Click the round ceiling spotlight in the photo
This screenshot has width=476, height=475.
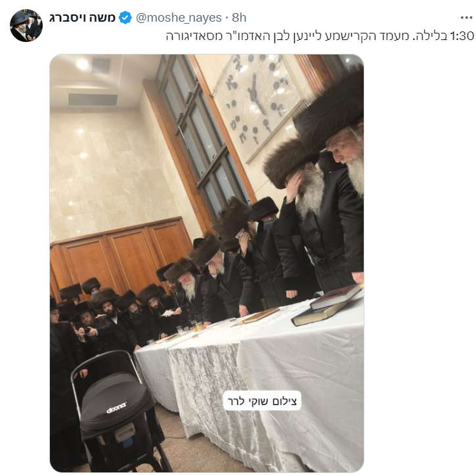(x=82, y=64)
